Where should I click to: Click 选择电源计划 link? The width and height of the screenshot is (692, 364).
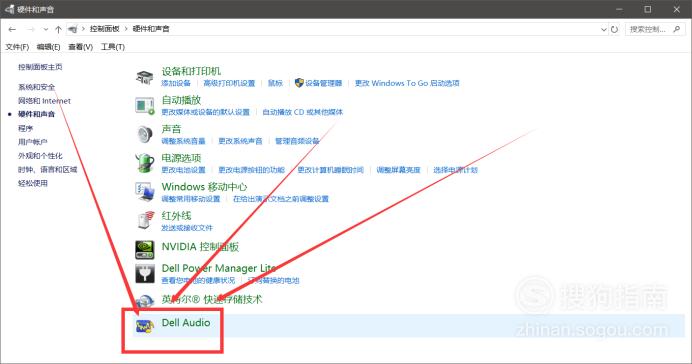(x=455, y=170)
